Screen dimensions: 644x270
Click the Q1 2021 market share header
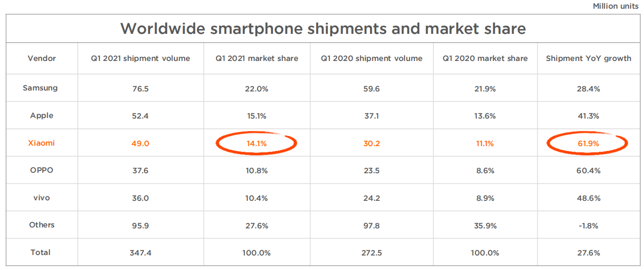click(257, 58)
